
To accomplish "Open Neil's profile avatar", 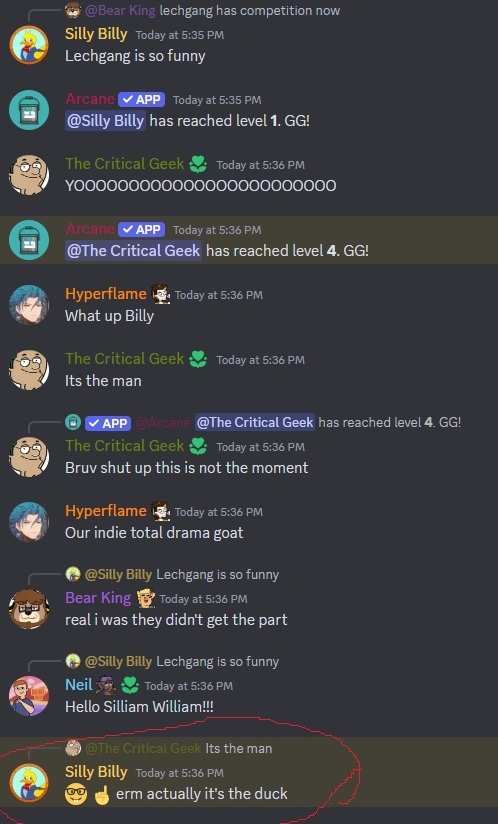I will tap(29, 696).
